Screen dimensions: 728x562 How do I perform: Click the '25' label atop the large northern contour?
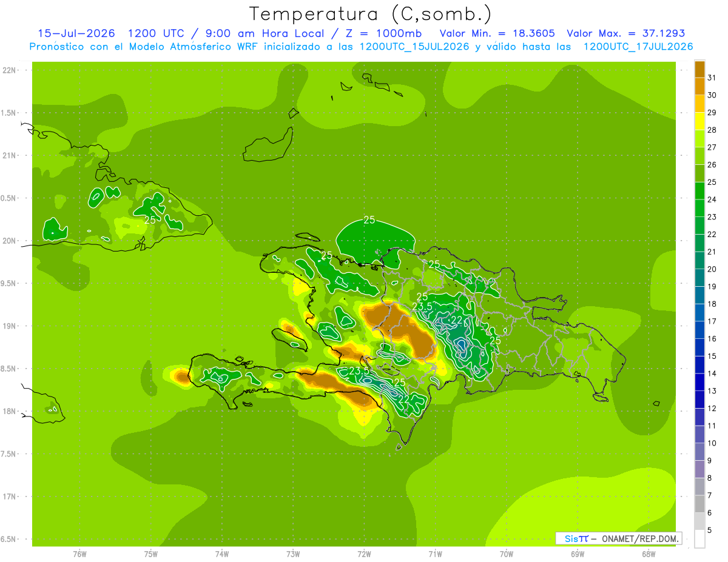[x=369, y=219]
